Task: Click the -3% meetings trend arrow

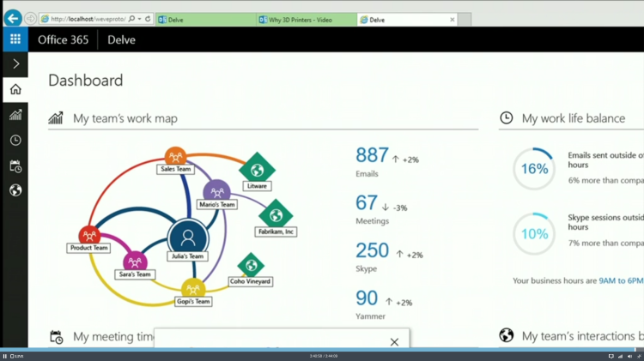Action: coord(386,208)
